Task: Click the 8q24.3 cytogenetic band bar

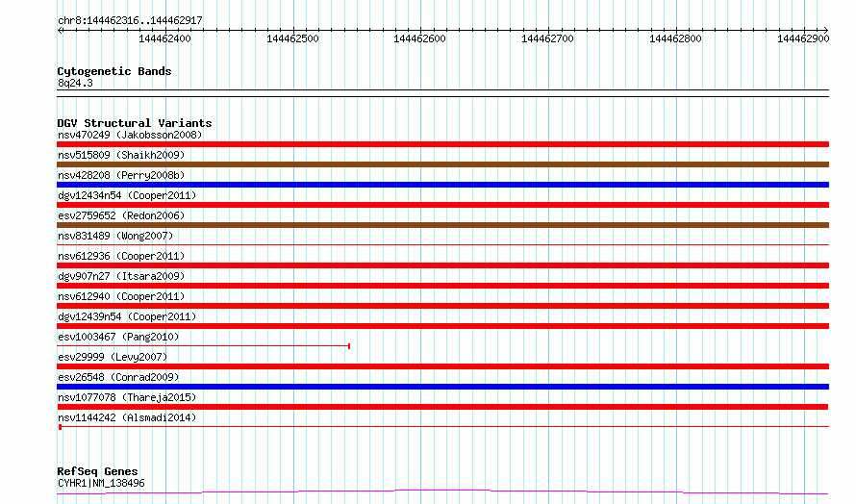Action: tap(442, 93)
